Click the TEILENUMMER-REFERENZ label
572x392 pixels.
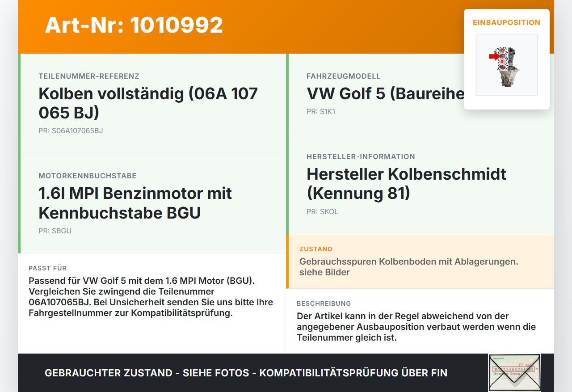(x=89, y=76)
